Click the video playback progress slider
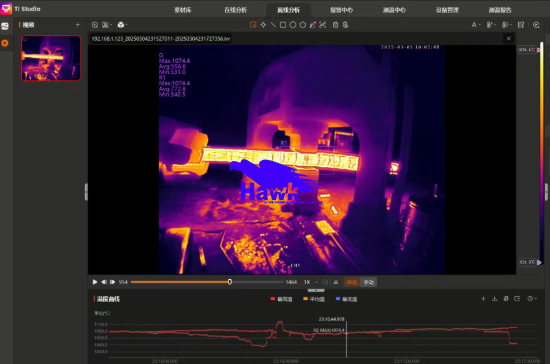This screenshot has height=364, width=550. 207,282
